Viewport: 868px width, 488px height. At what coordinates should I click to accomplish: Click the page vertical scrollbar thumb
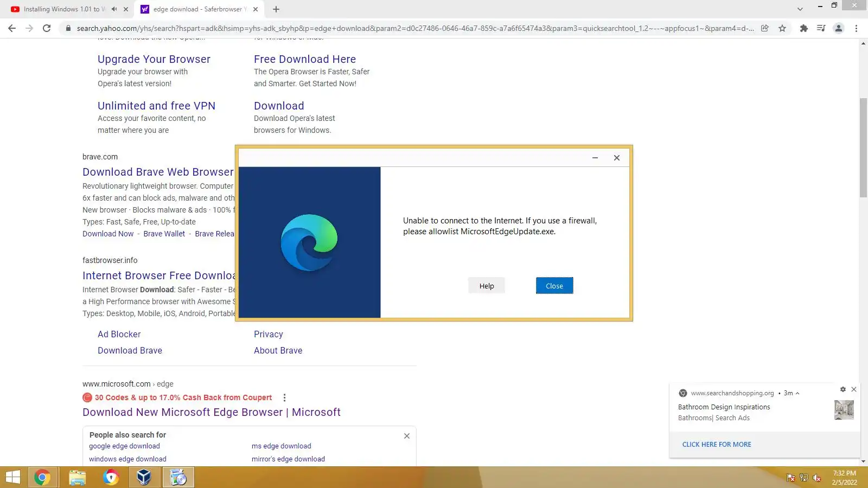pos(863,148)
